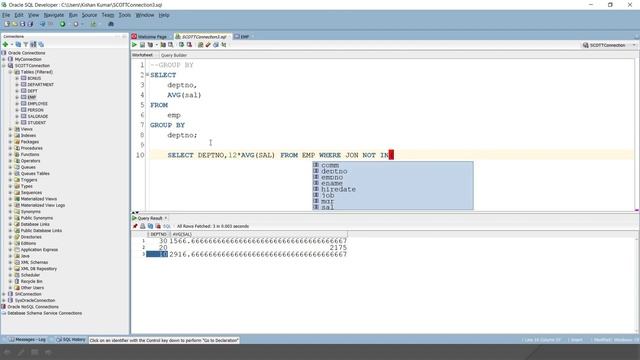
Task: Select Materialized View Logs in tree
Action: pos(43,205)
